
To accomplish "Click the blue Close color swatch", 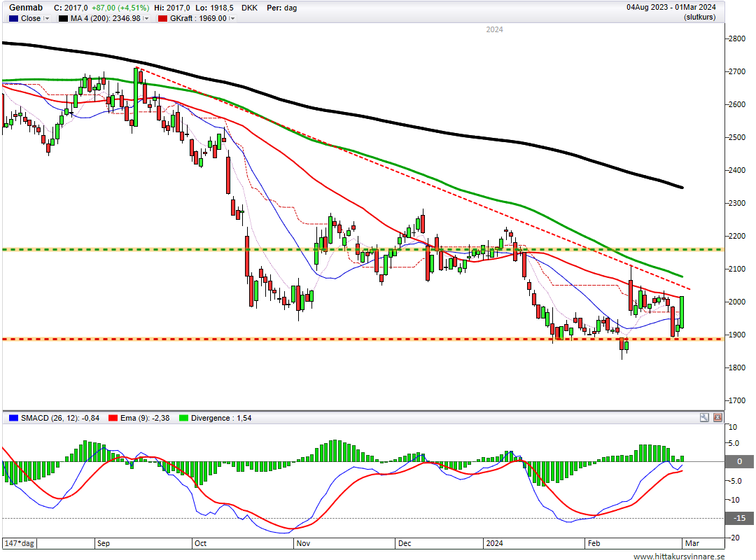I will (x=13, y=18).
